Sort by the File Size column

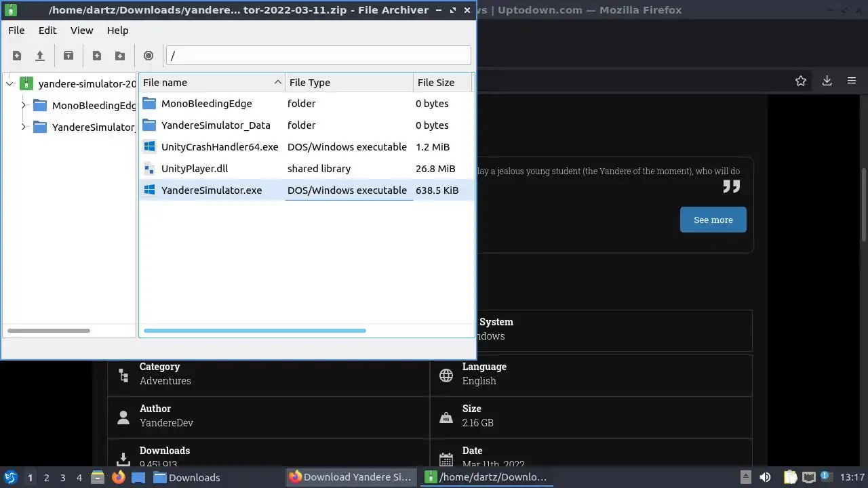coord(442,83)
